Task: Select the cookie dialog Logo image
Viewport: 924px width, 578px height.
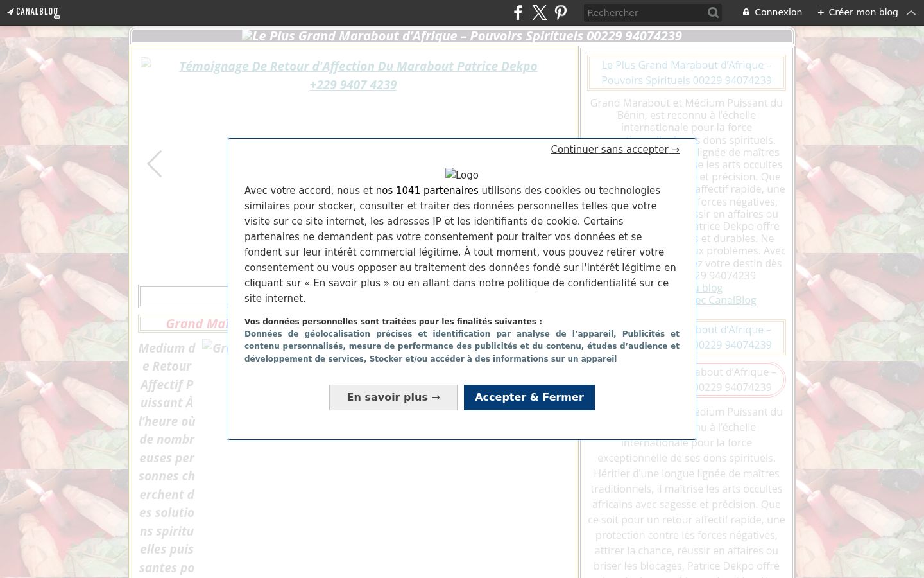Action: tap(462, 175)
